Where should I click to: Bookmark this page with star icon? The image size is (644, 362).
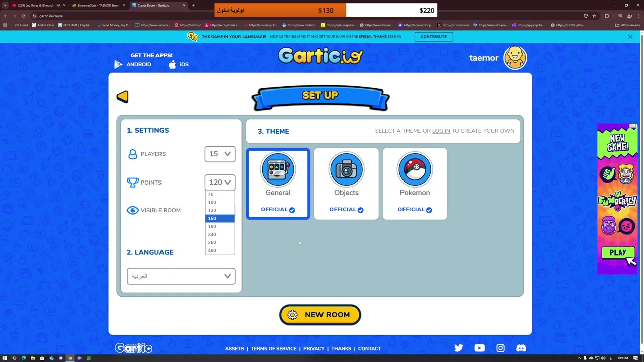(x=594, y=16)
